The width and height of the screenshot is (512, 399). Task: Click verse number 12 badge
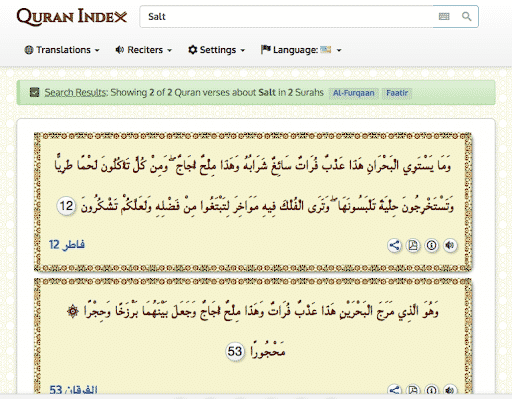pyautogui.click(x=66, y=206)
